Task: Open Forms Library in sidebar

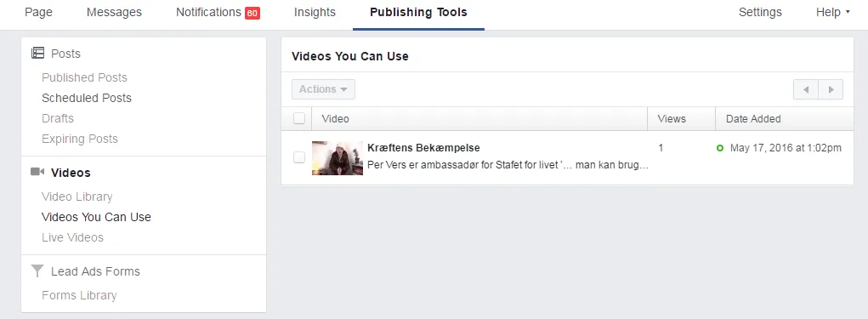Action: (79, 295)
